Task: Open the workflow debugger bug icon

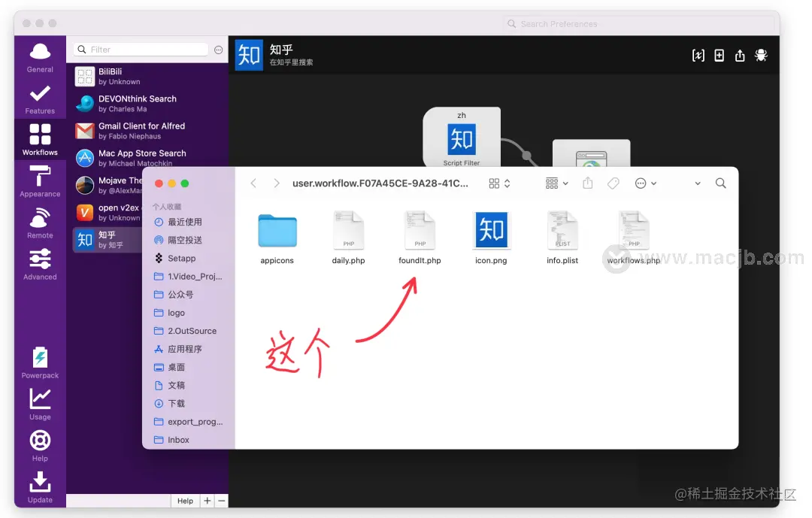Action: pyautogui.click(x=761, y=56)
